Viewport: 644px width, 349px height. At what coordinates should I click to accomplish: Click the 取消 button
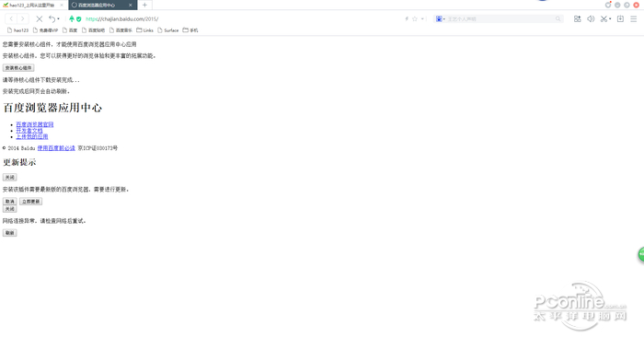click(9, 202)
